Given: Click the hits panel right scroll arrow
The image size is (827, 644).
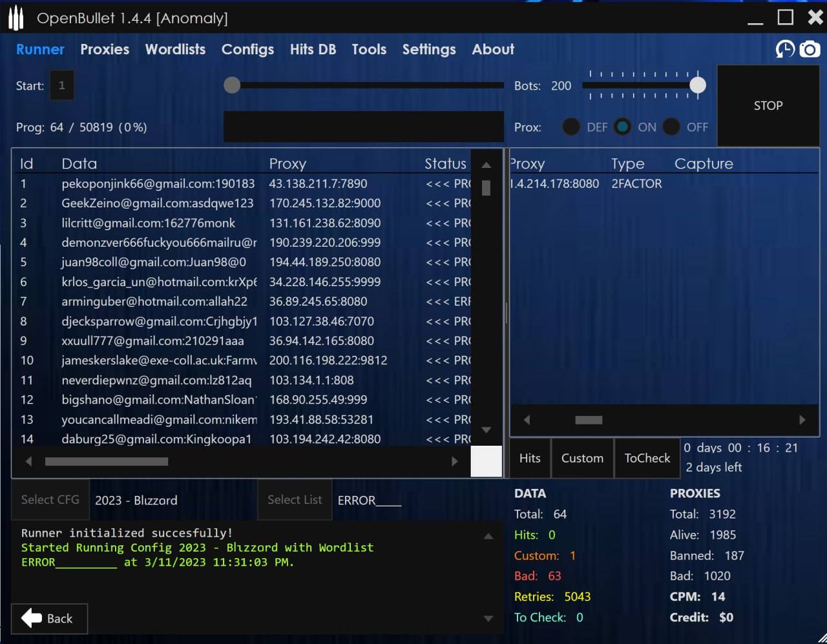Looking at the screenshot, I should 802,420.
